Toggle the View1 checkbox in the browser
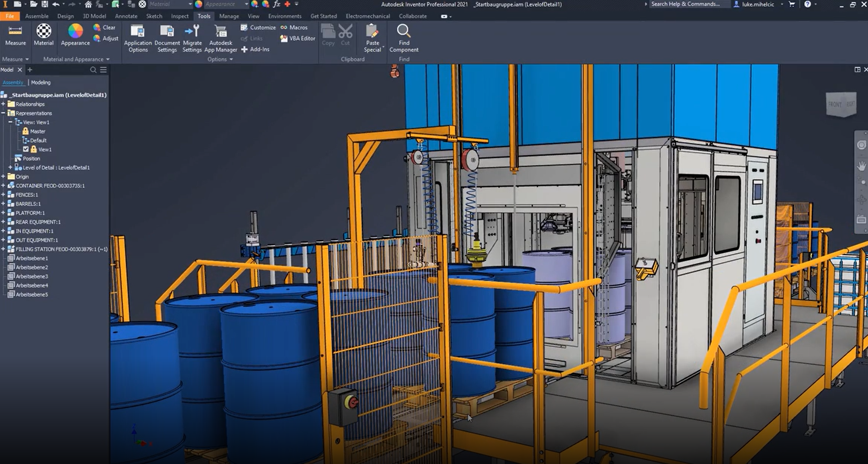The image size is (868, 464). pos(26,149)
